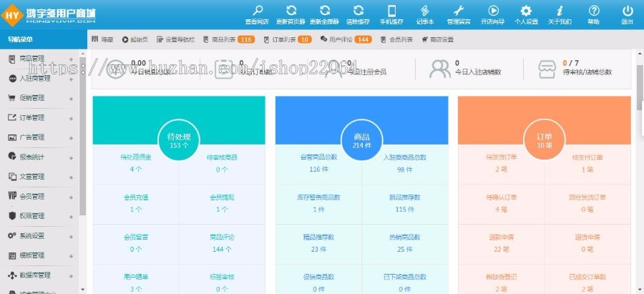
Task: Expand 订单管理 with its plus sign
Action: point(71,118)
